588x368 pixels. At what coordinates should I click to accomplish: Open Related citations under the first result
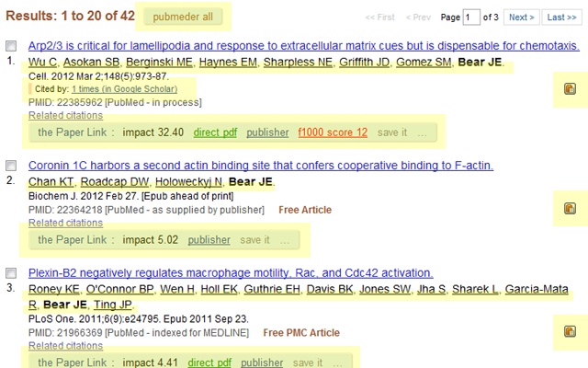(x=64, y=116)
